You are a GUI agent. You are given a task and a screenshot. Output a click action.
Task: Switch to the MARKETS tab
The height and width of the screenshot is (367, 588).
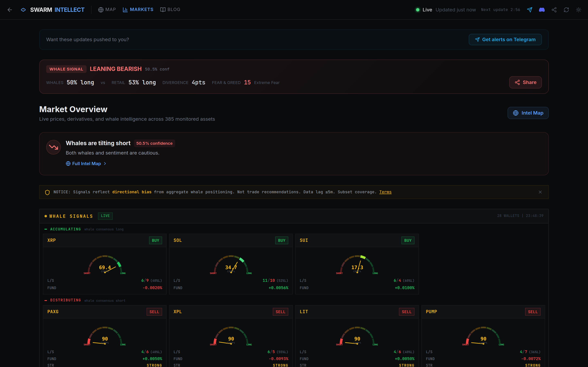[x=138, y=9]
